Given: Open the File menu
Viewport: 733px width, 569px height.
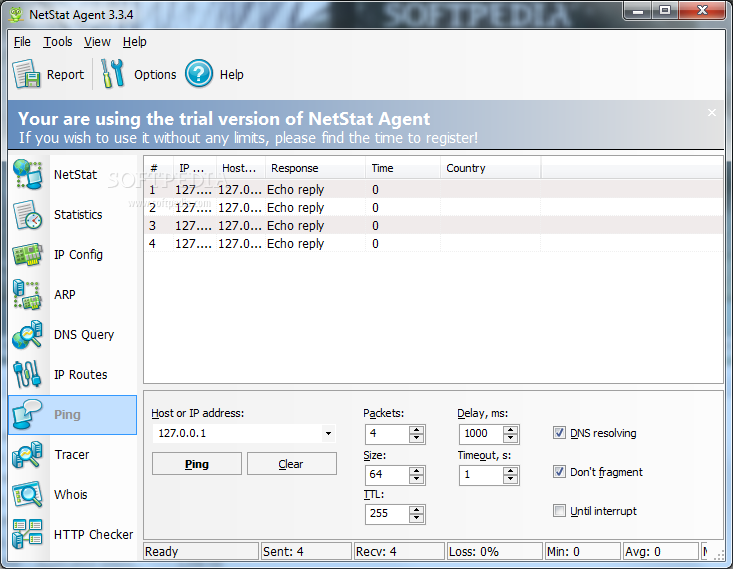Looking at the screenshot, I should 22,42.
